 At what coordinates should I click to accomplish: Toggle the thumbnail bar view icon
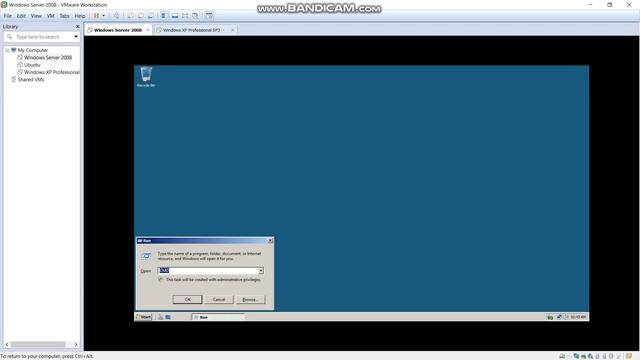175,16
